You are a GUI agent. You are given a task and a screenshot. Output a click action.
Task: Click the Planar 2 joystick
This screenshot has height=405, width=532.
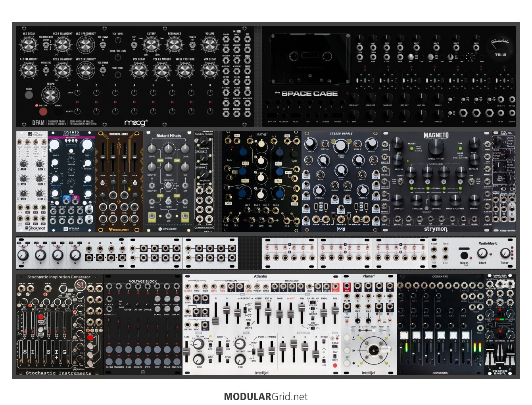tap(375, 350)
